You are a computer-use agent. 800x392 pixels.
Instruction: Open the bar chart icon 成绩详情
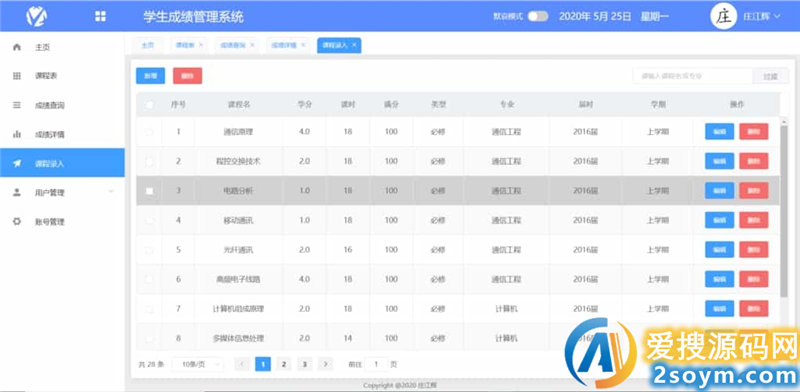[17, 134]
